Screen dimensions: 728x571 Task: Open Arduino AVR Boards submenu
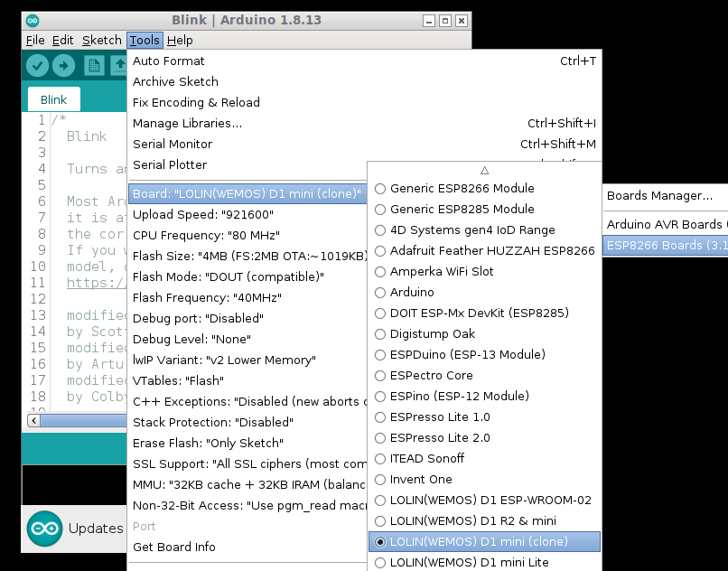coord(666,224)
